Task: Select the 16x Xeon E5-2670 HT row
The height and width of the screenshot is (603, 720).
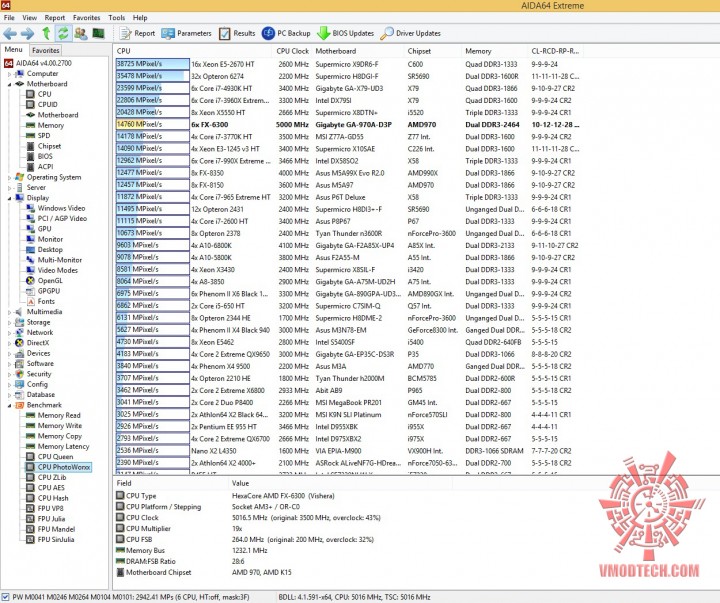Action: tap(348, 64)
